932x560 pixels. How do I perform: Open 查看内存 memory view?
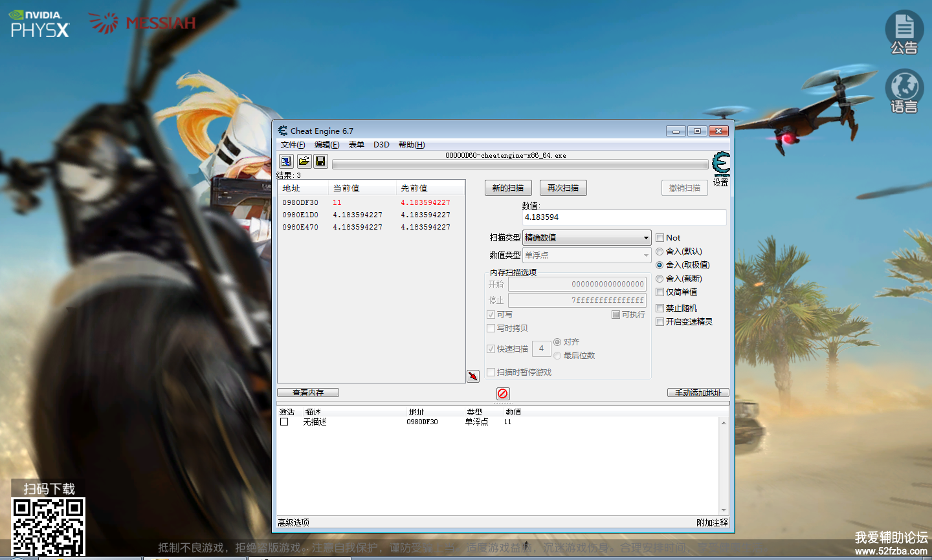coord(308,393)
